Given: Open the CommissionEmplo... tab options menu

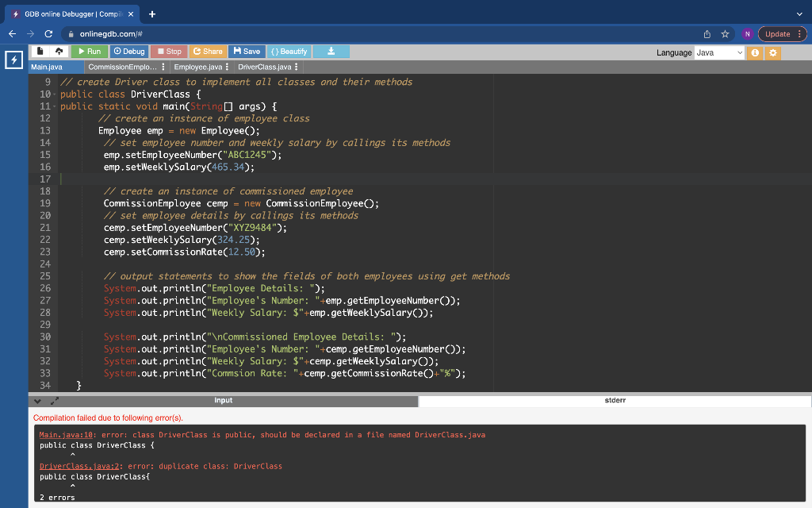Looking at the screenshot, I should pyautogui.click(x=163, y=67).
